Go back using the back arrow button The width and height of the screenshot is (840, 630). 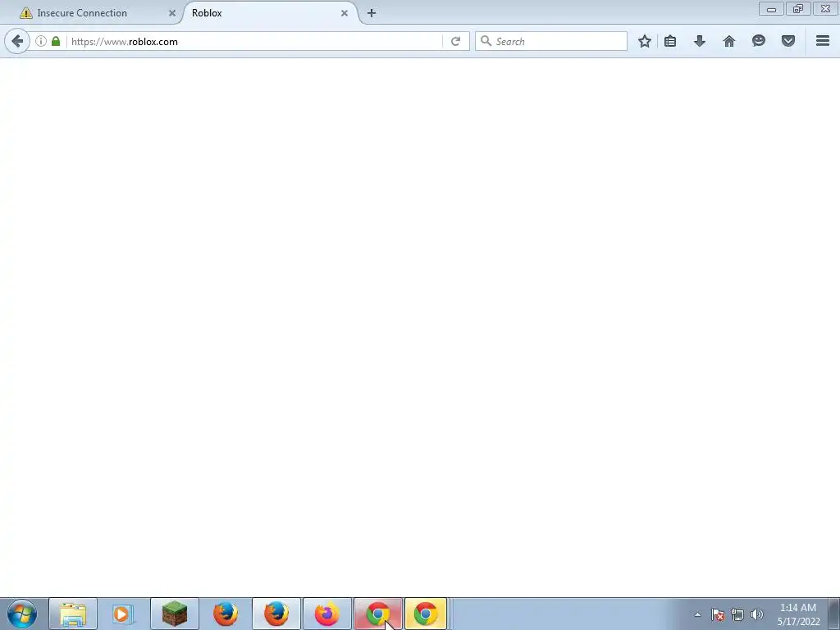pos(17,41)
